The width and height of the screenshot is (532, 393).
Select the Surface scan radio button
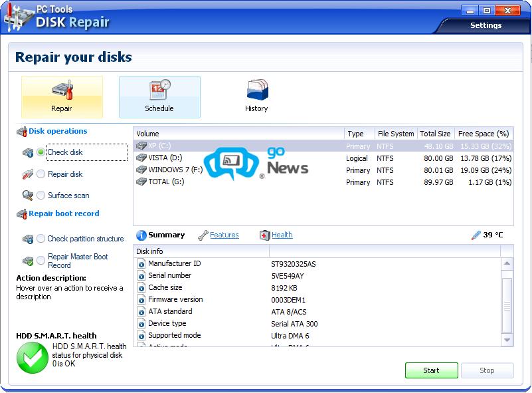tap(41, 196)
